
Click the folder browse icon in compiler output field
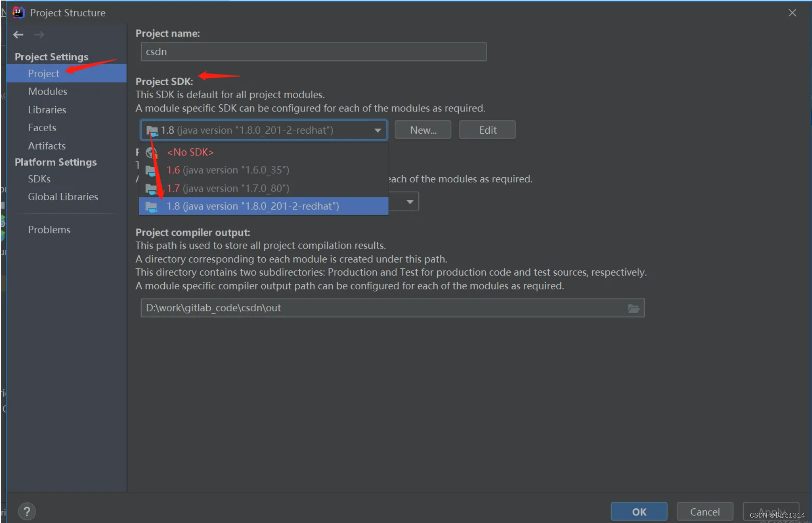(633, 308)
